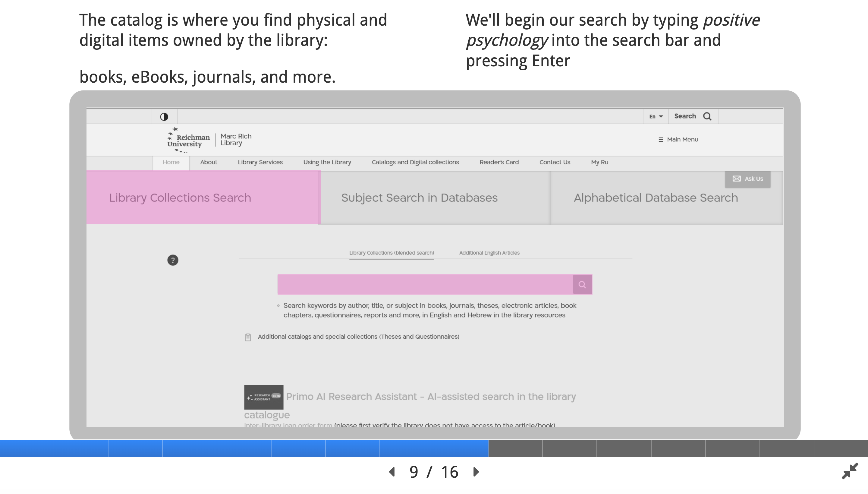Click the clipboard icon beside Additional catalogs

pyautogui.click(x=248, y=337)
